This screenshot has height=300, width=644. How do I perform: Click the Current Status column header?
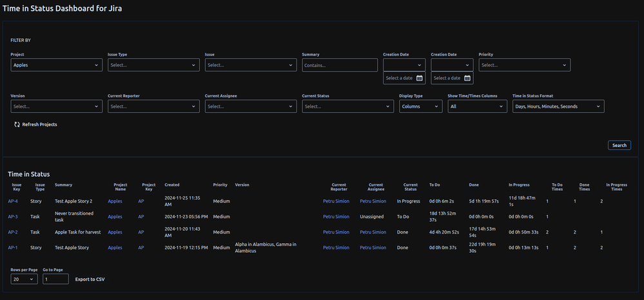(410, 187)
